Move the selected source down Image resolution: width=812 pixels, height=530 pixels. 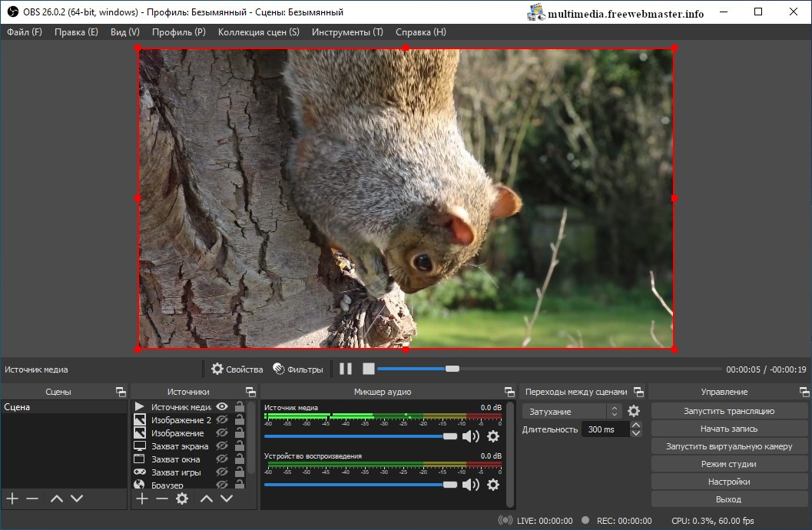227,499
